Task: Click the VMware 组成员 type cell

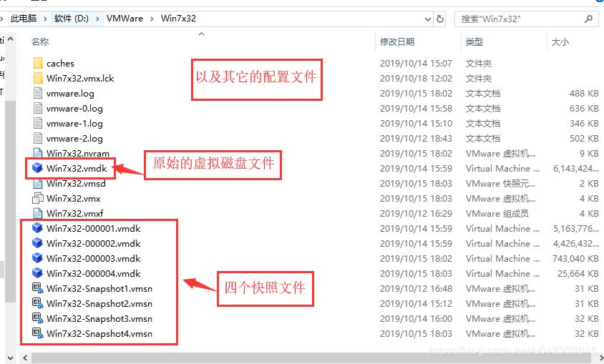Action: 497,214
